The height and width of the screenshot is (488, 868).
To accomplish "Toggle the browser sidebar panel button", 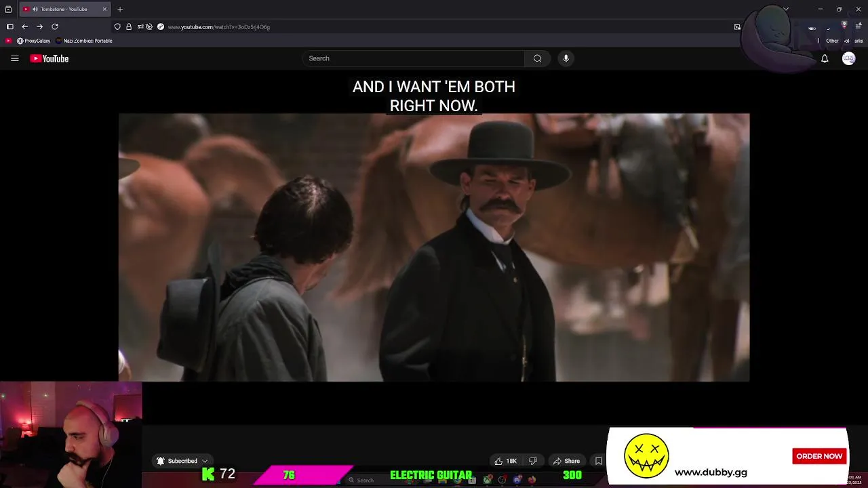I will coord(9,26).
